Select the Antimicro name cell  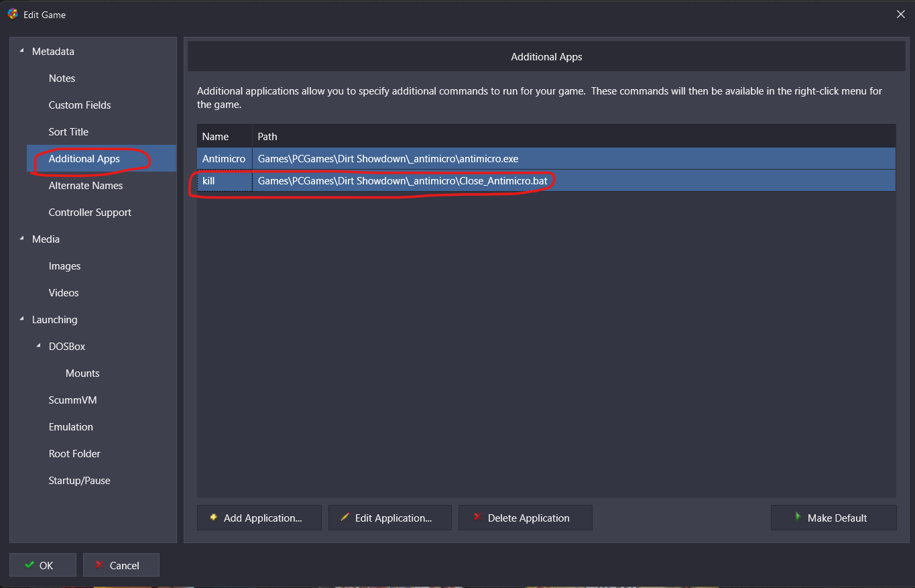pyautogui.click(x=225, y=159)
